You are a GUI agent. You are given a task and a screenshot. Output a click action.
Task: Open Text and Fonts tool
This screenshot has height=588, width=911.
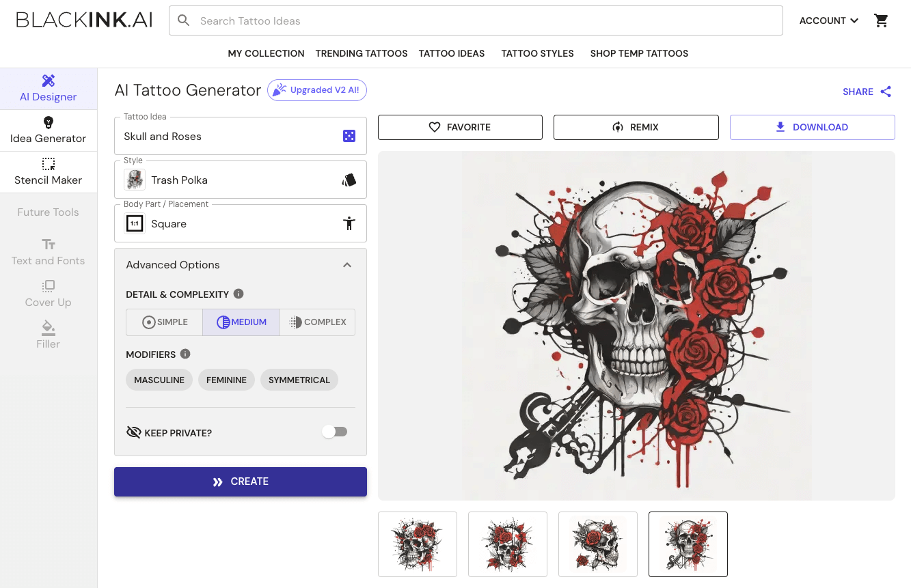48,252
